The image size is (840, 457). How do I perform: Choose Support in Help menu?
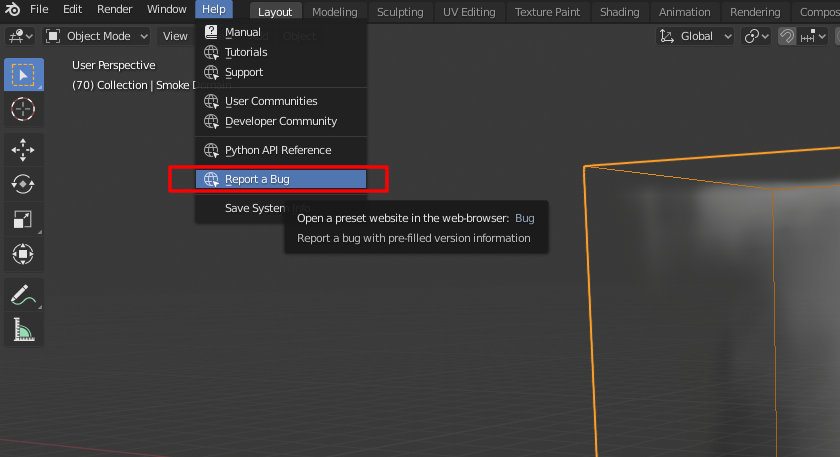281,72
